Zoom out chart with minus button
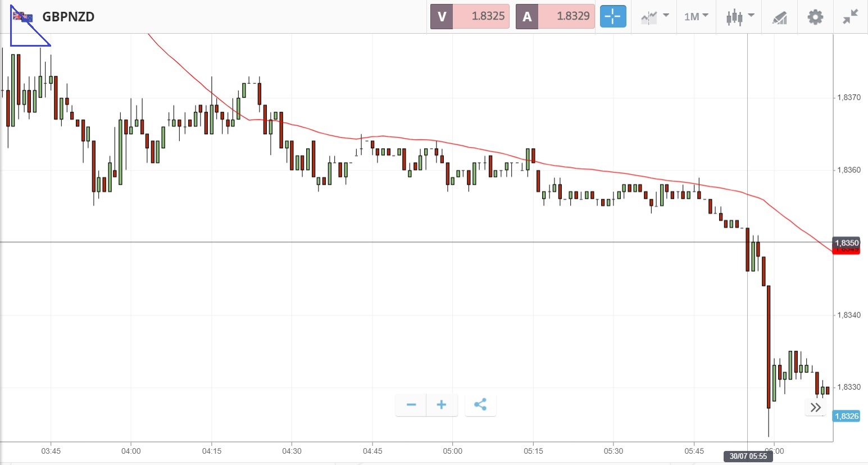 tap(411, 405)
